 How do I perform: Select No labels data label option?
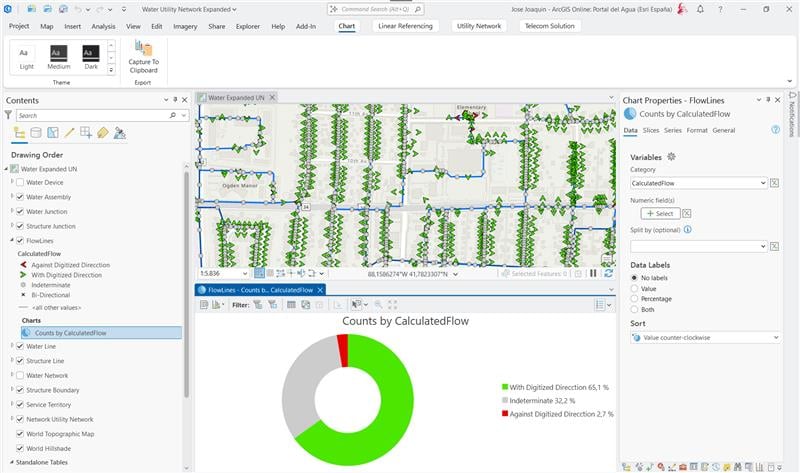634,278
